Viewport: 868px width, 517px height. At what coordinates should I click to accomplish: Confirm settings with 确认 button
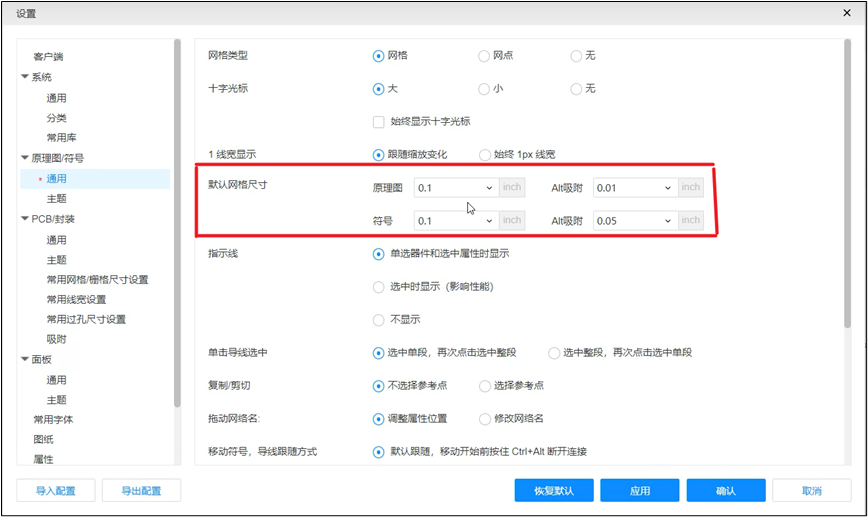(x=726, y=490)
